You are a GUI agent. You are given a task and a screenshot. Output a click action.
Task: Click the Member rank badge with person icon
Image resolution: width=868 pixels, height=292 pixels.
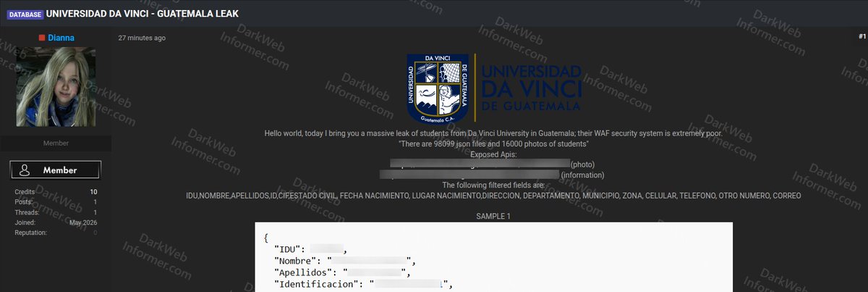pos(56,170)
